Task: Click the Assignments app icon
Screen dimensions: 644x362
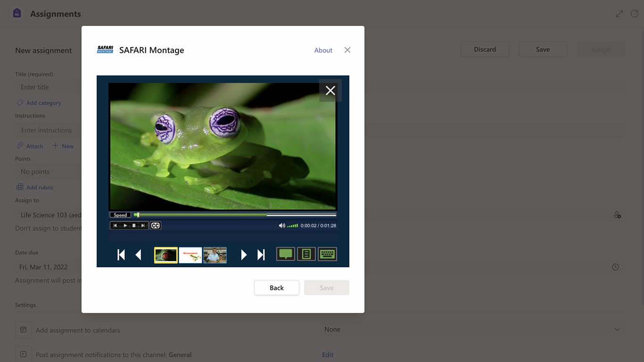Action: pyautogui.click(x=17, y=13)
